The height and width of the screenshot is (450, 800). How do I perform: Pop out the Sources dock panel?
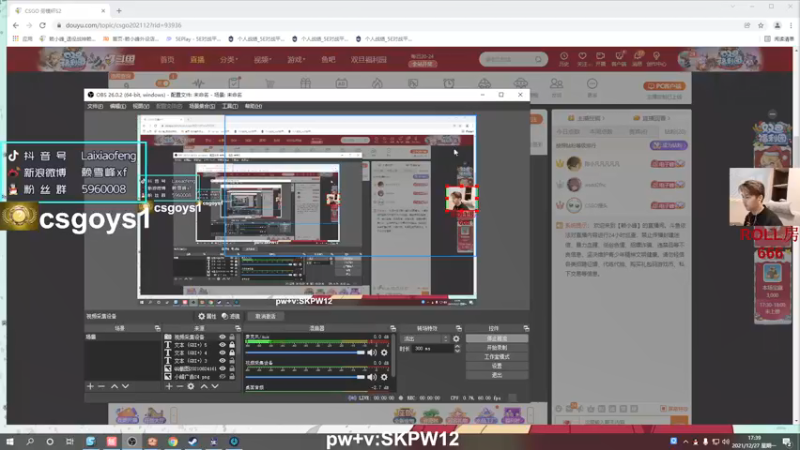(x=238, y=328)
